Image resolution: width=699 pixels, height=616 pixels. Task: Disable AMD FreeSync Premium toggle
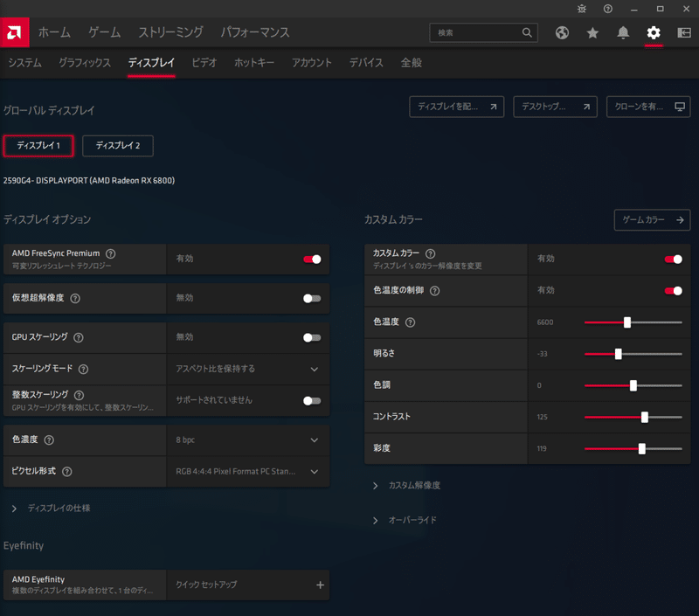coord(312,260)
